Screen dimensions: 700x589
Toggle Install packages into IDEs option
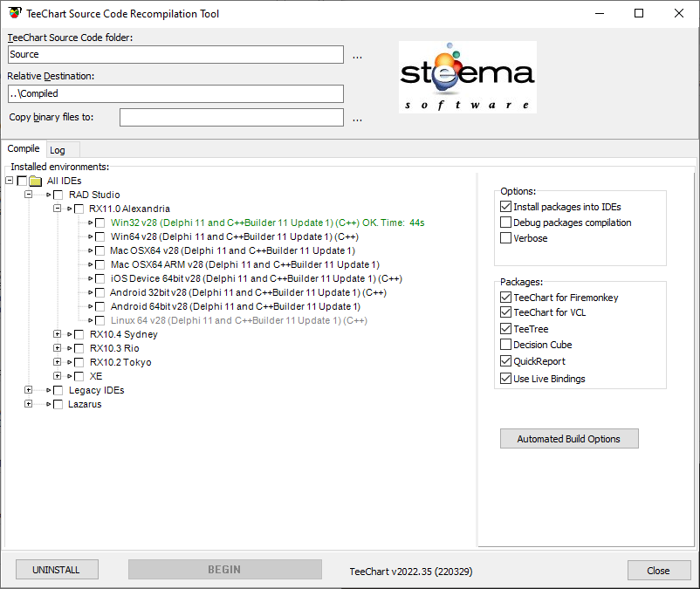[506, 207]
